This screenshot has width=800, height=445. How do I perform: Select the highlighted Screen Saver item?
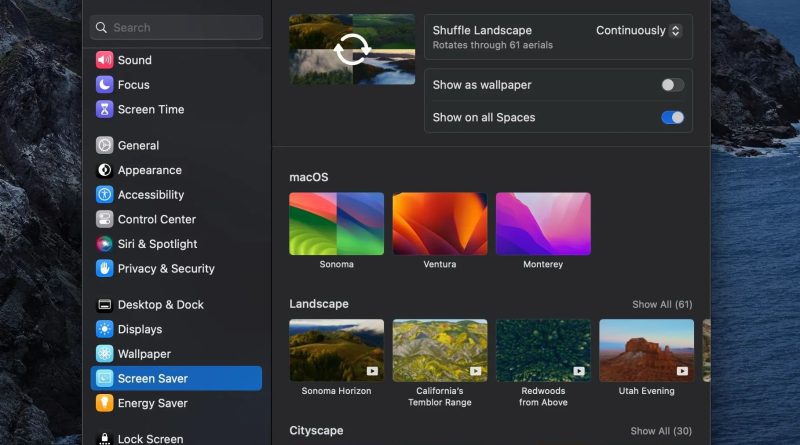(176, 378)
